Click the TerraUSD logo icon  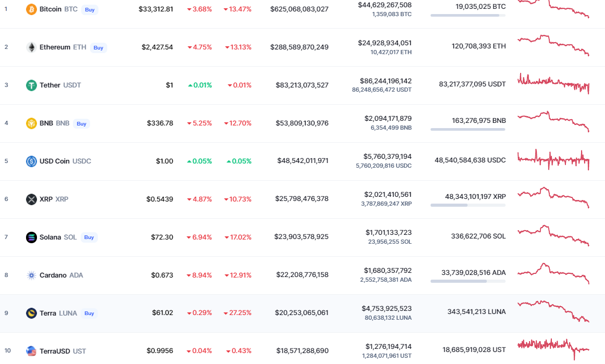[31, 351]
